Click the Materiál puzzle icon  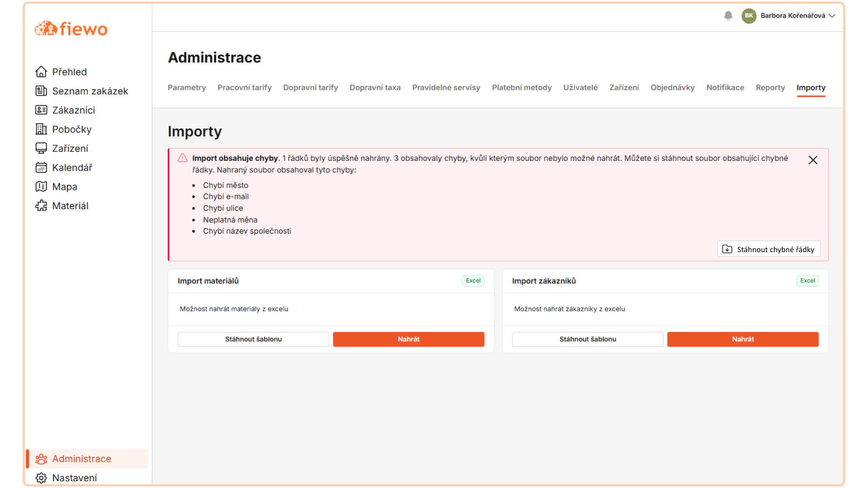41,206
